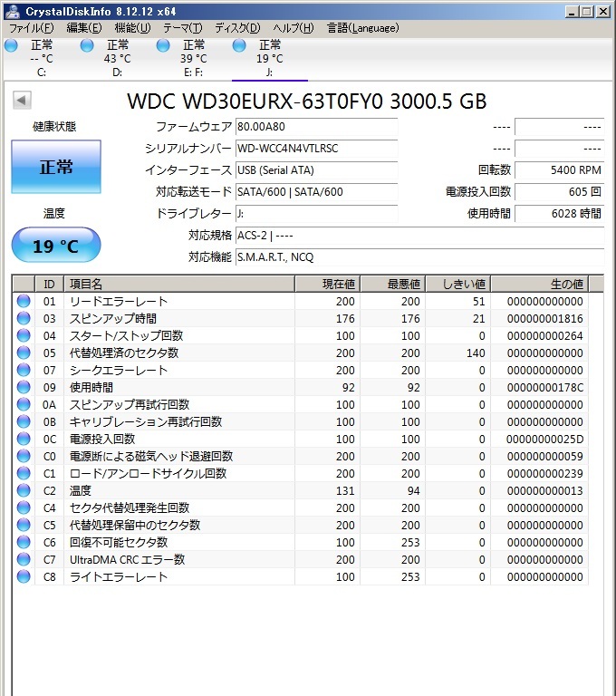Screen dimensions: 616x696
Task: Click the 5400 RPM rotation field
Action: (x=559, y=170)
